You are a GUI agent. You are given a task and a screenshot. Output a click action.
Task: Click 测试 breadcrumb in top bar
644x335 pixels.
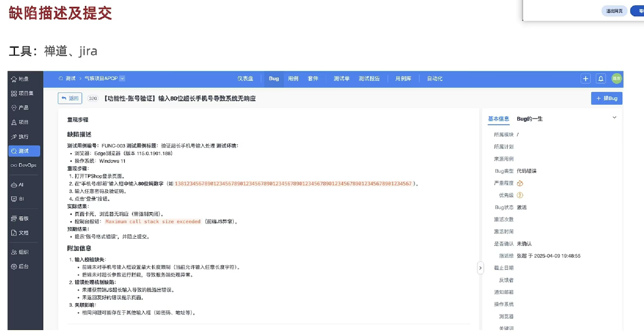tap(71, 79)
